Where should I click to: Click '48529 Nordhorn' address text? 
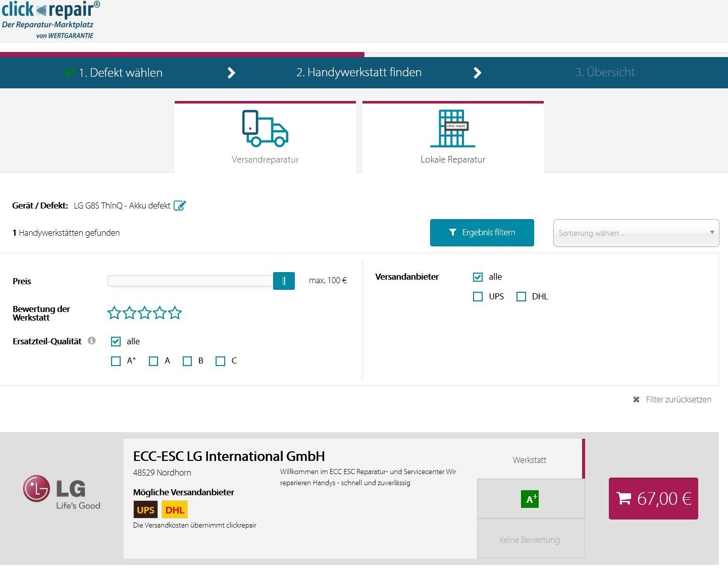pyautogui.click(x=162, y=473)
